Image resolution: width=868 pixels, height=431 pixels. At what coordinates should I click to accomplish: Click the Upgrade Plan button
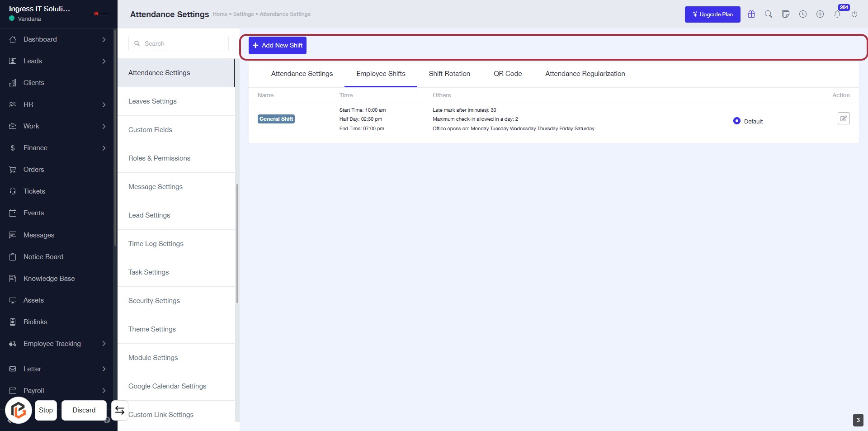(712, 14)
